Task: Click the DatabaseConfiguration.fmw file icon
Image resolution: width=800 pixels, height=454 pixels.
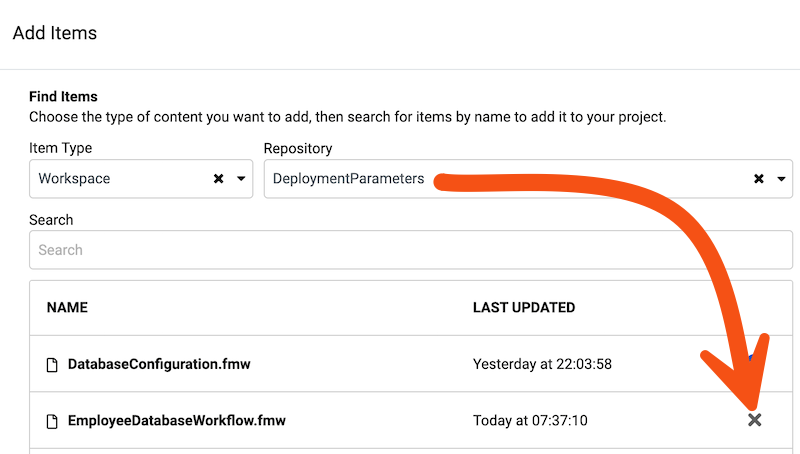Action: 52,365
